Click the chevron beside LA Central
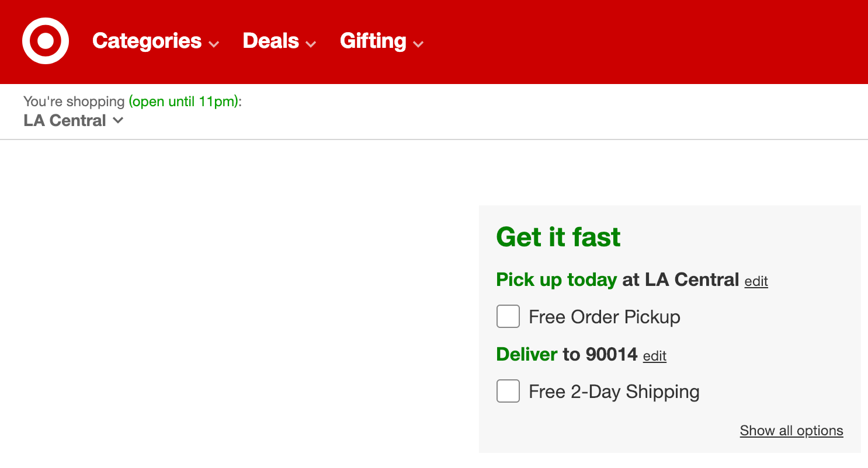The width and height of the screenshot is (868, 468). point(118,120)
